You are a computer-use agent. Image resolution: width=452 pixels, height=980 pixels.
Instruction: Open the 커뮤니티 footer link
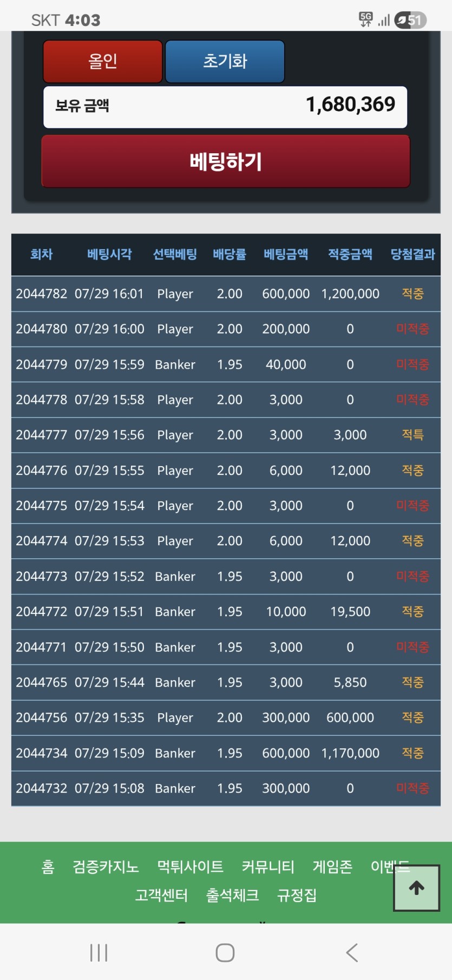click(x=268, y=867)
